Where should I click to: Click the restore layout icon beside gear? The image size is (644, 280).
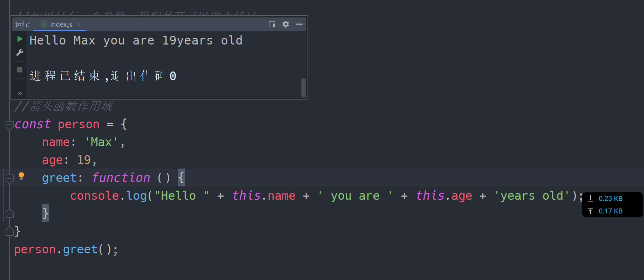point(272,24)
